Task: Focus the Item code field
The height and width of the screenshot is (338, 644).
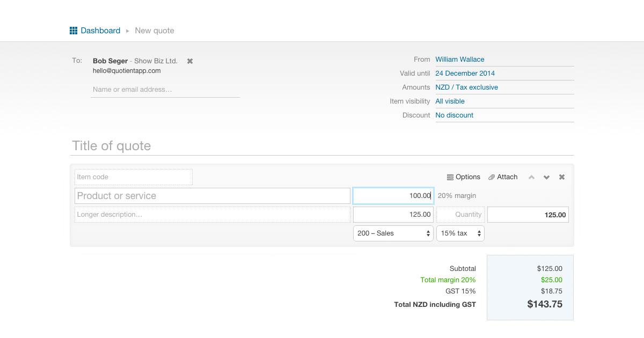Action: pos(133,177)
